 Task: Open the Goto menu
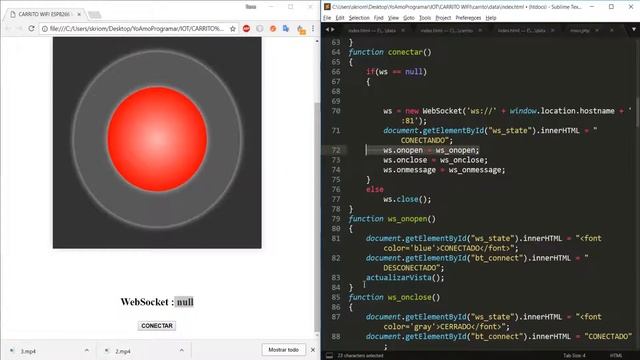(x=409, y=18)
